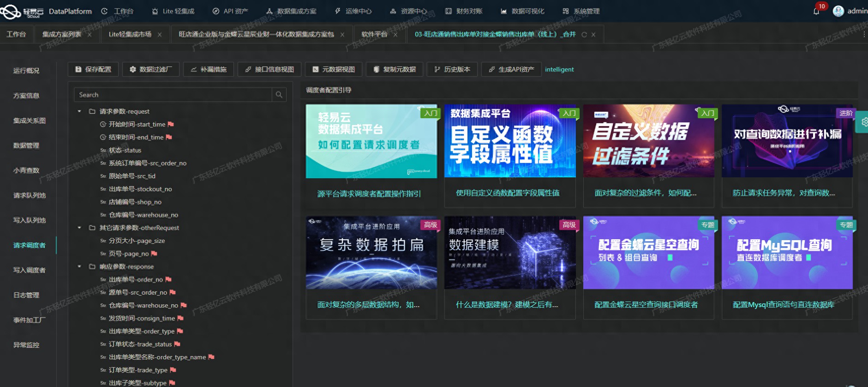Open 元数据视图

click(334, 69)
